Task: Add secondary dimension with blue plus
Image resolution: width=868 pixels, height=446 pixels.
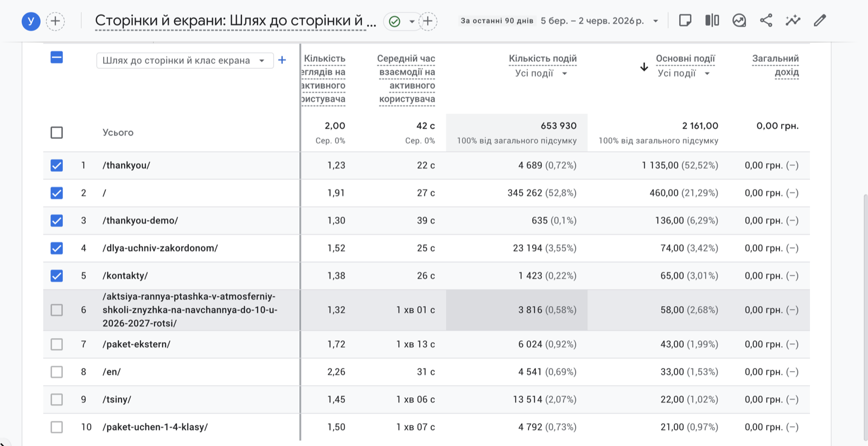Action: point(282,60)
